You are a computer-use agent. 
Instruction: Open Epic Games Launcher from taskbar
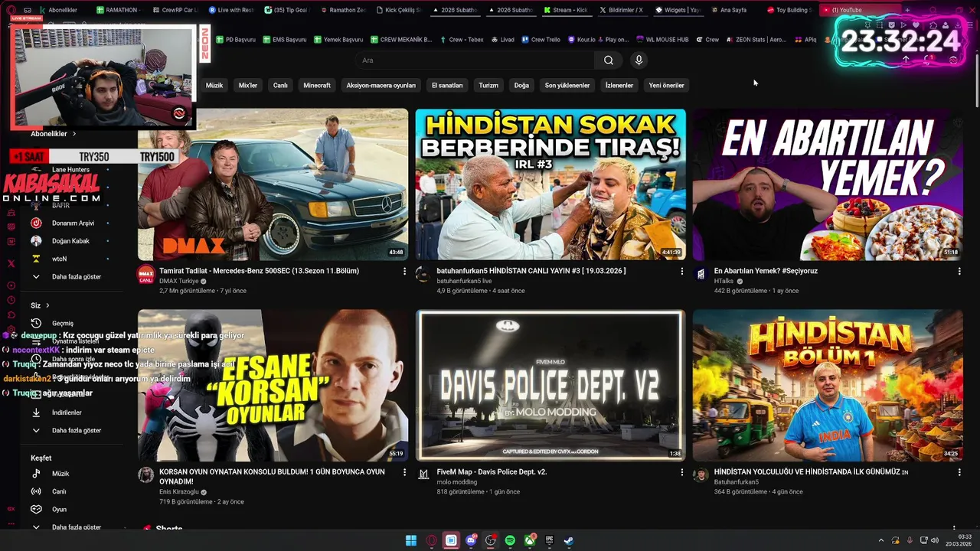click(549, 540)
